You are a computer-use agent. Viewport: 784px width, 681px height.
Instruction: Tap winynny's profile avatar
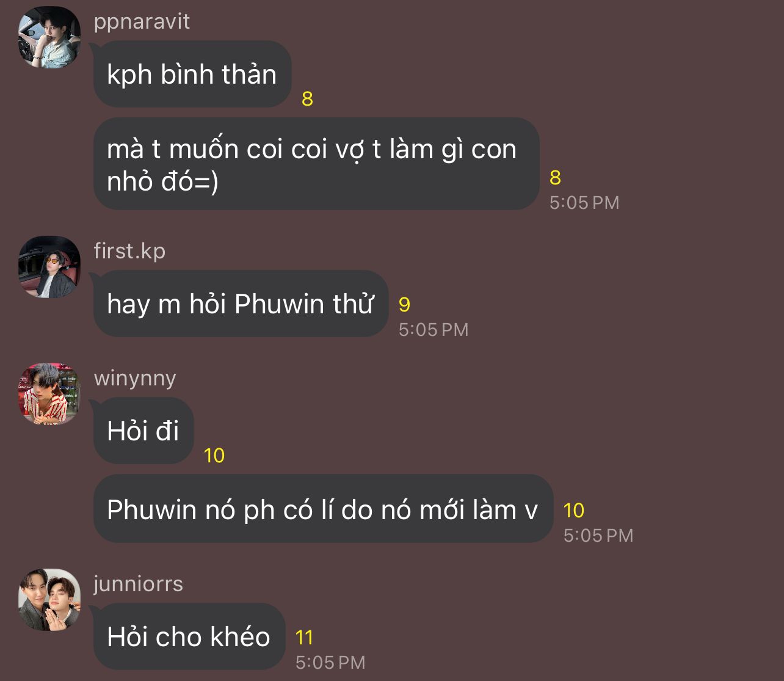(x=49, y=394)
